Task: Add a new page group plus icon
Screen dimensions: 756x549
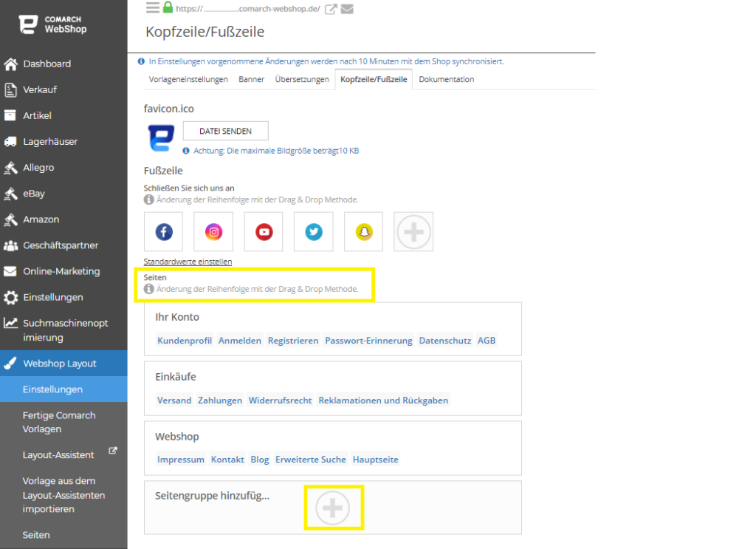Action: click(333, 508)
